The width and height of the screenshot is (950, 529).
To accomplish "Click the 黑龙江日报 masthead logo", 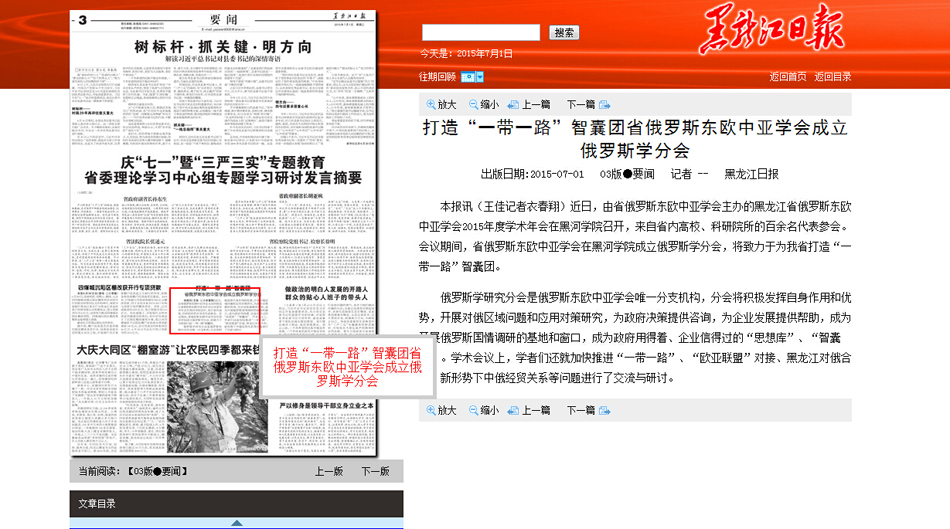I will pyautogui.click(x=772, y=30).
